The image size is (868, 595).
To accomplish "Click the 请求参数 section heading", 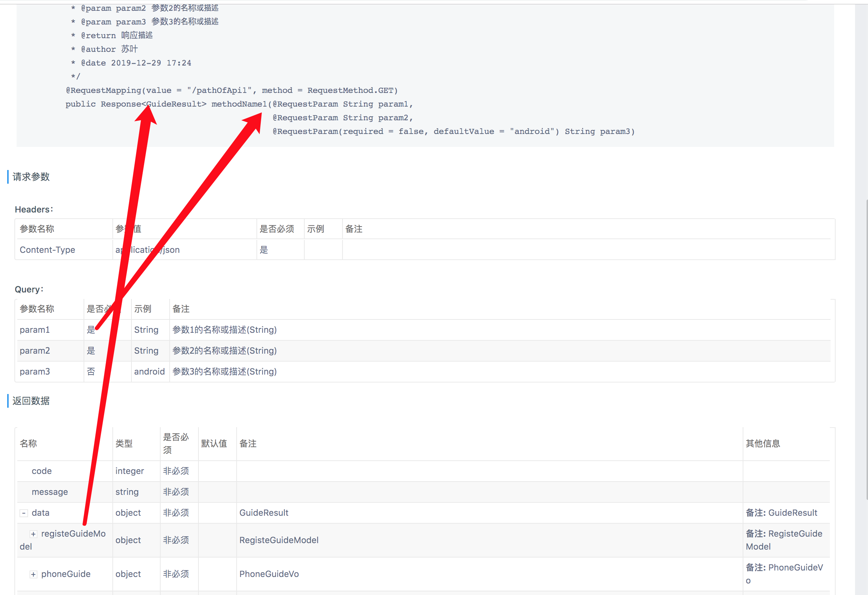I will (x=31, y=177).
